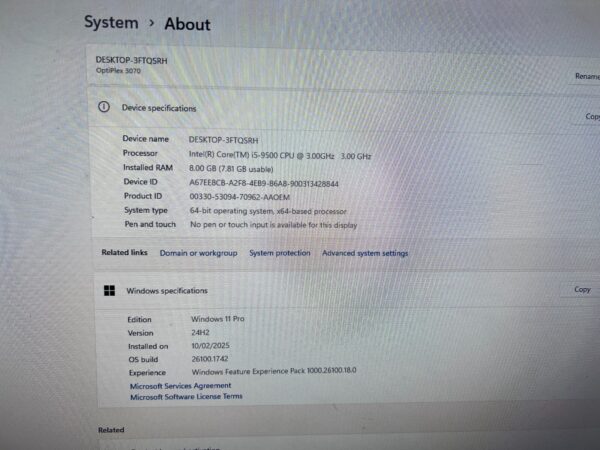This screenshot has height=450, width=600.
Task: Copy the Windows specifications
Action: pos(582,289)
